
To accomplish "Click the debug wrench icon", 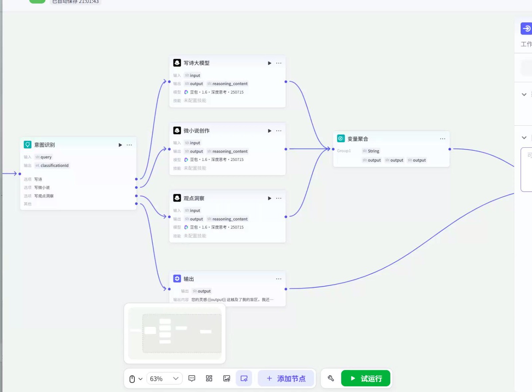I will [331, 378].
